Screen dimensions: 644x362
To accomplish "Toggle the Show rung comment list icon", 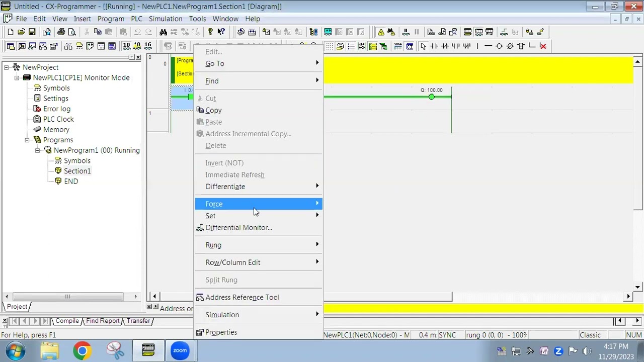I will click(351, 46).
